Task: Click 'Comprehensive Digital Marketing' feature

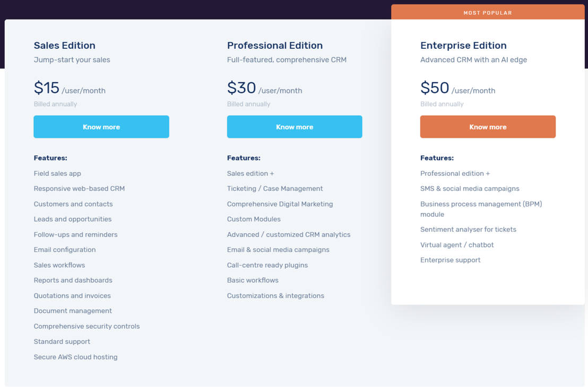Action: click(280, 204)
